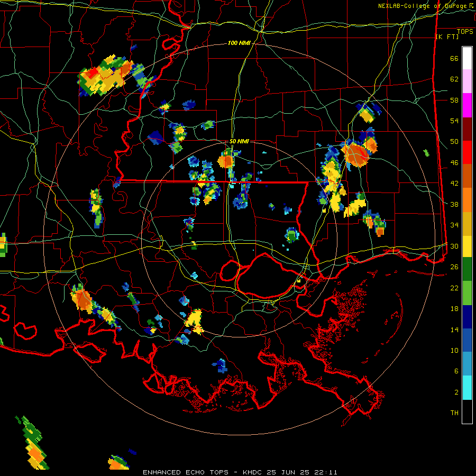
Task: Click the NEXLAB-College of DuPage watermark text
Action: (426, 6)
